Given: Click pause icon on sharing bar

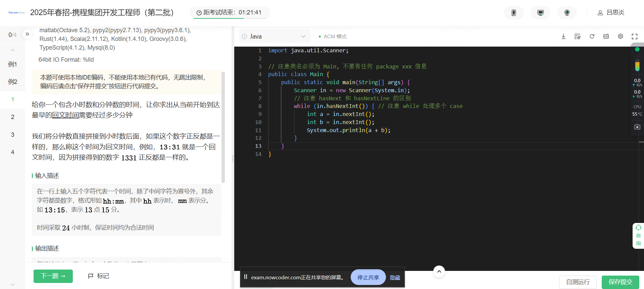Looking at the screenshot, I should pyautogui.click(x=245, y=277).
